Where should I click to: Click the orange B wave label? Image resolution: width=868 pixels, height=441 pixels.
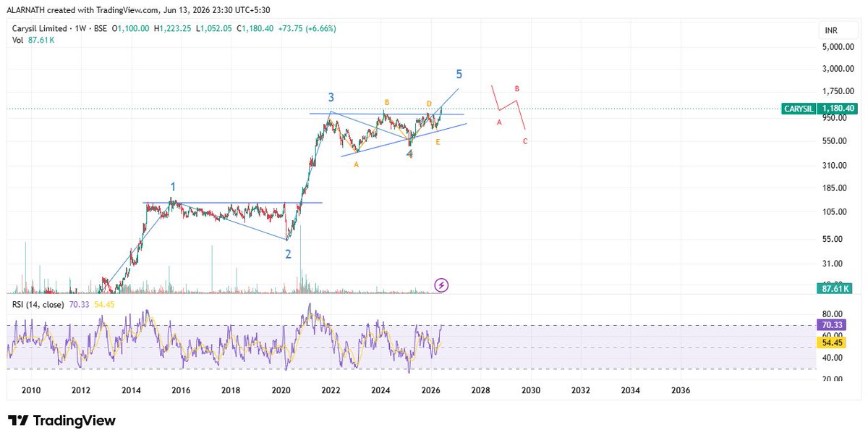[x=387, y=103]
